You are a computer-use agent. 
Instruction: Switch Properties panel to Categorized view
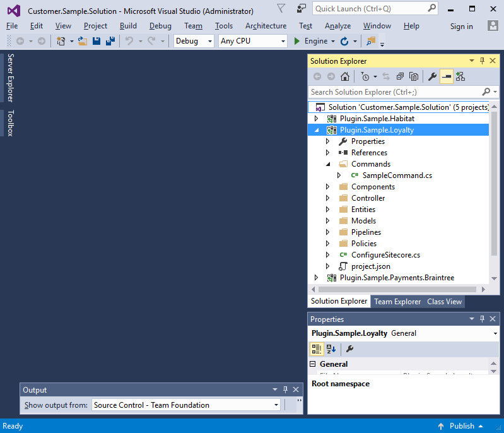[317, 348]
